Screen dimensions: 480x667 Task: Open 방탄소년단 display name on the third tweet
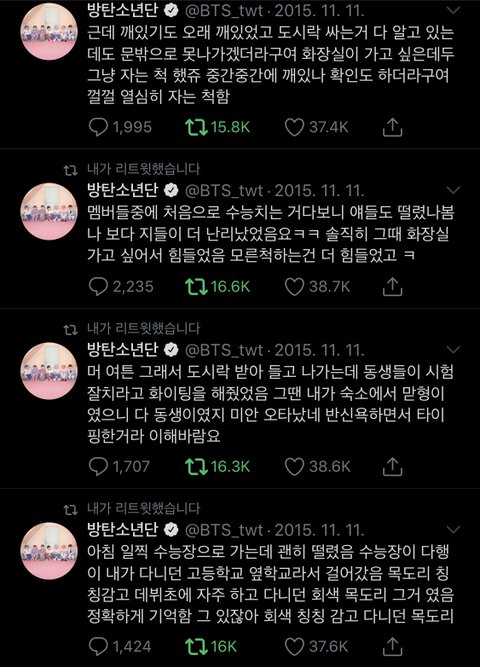click(x=123, y=349)
